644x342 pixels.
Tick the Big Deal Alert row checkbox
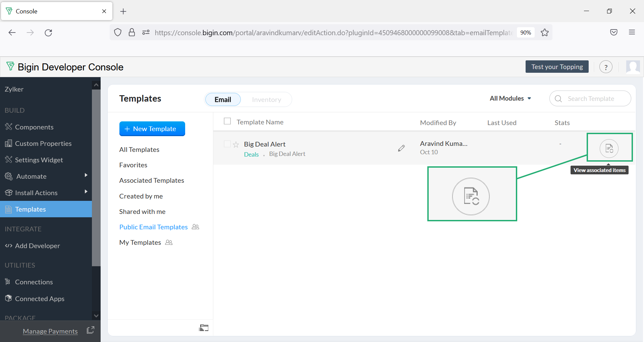tap(227, 144)
